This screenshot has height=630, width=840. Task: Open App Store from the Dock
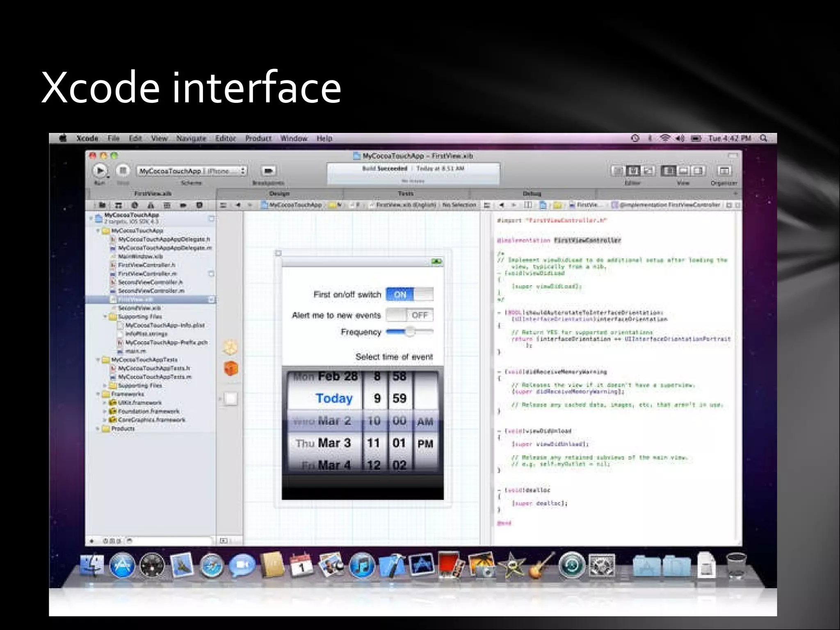[x=122, y=566]
